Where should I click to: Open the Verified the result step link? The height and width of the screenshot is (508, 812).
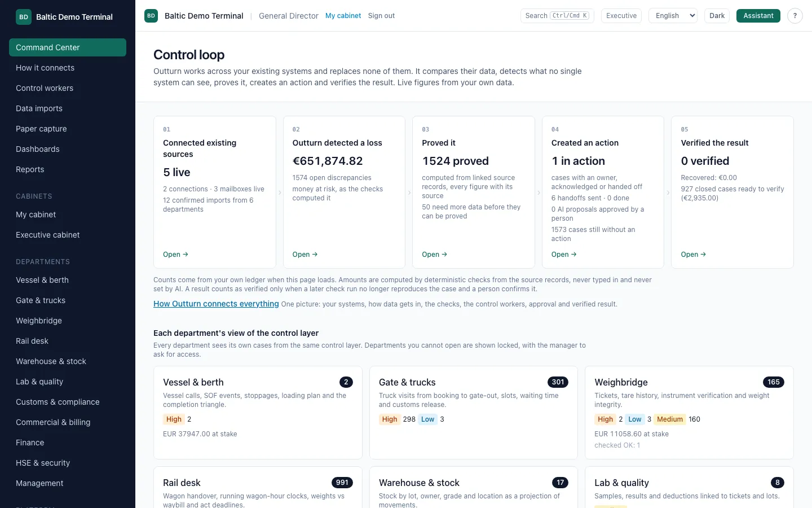(x=694, y=255)
